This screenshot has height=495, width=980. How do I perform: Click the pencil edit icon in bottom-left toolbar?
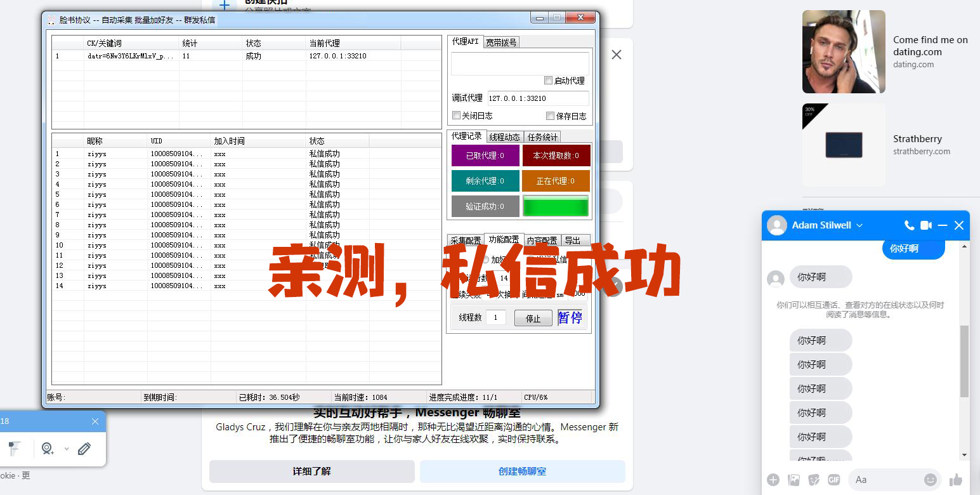(84, 449)
